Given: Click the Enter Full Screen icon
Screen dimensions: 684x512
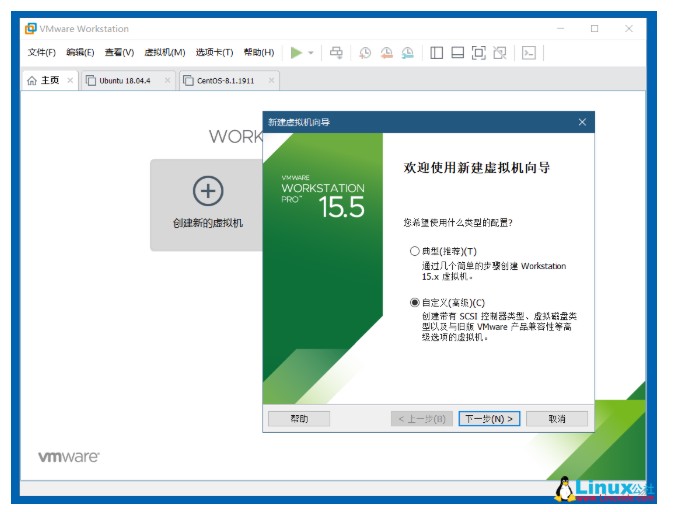Looking at the screenshot, I should click(x=479, y=53).
